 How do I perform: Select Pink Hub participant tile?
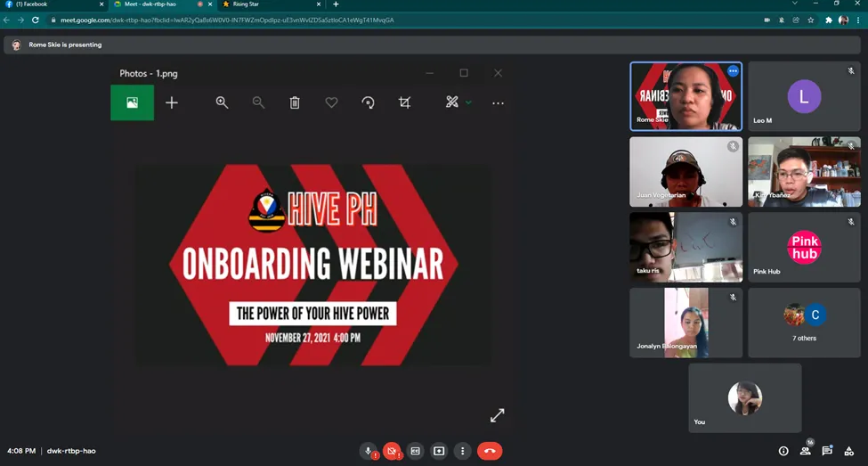pyautogui.click(x=804, y=247)
